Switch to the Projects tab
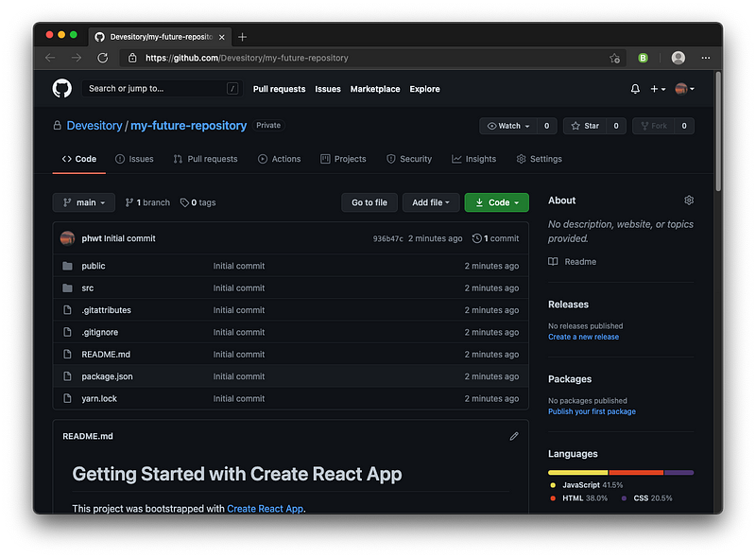This screenshot has height=558, width=756. (343, 159)
